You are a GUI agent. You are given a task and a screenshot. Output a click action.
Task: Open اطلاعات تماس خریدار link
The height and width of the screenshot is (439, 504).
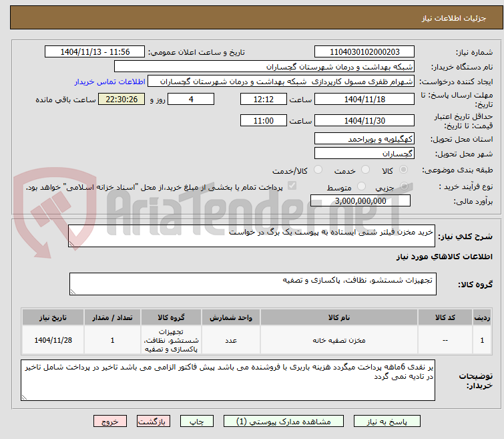[x=110, y=82]
